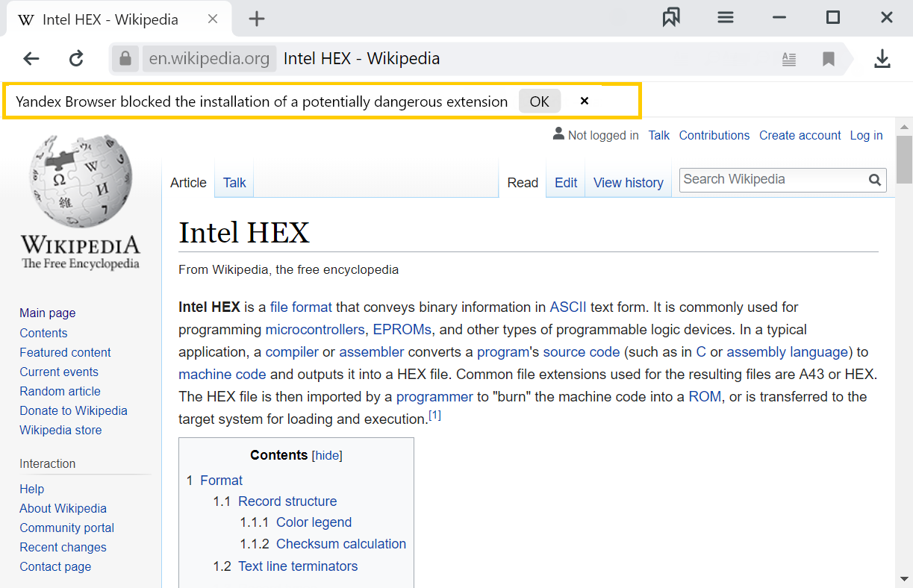Screen dimensions: 913x588
Task: Open About Wikipedia link
Action: point(63,509)
